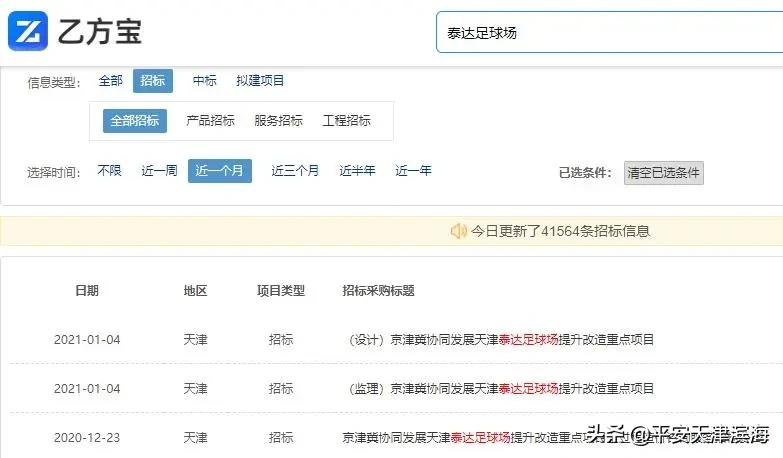Click 今日更新了41564条招标信息 notice text
The image size is (783, 458).
click(x=560, y=231)
